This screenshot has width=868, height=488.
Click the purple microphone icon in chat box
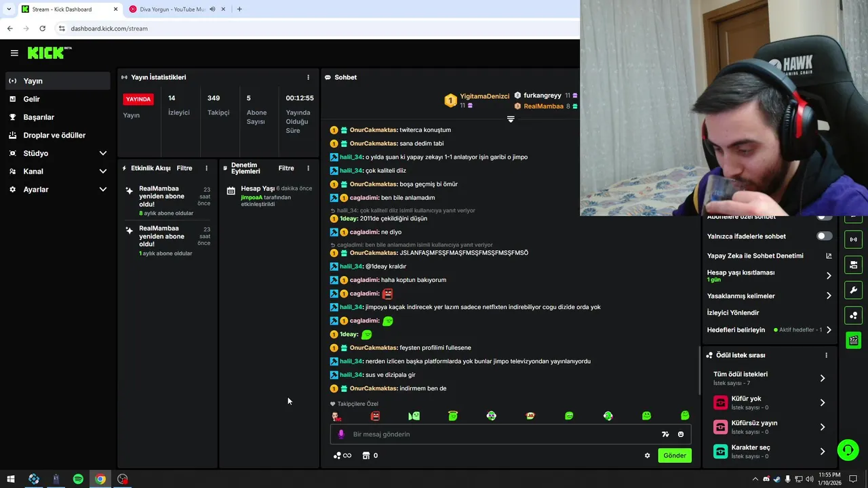click(x=341, y=434)
